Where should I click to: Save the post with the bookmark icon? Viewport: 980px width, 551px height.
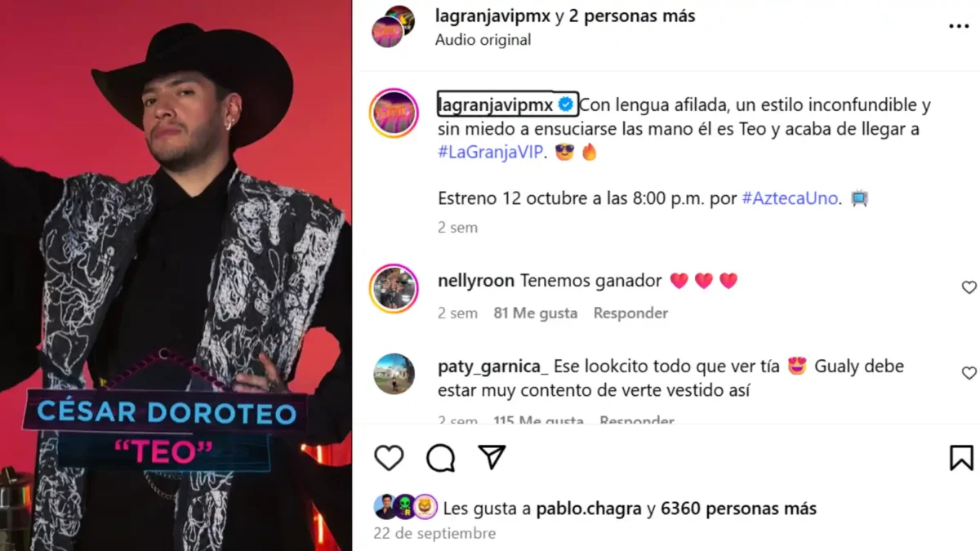[x=961, y=458]
